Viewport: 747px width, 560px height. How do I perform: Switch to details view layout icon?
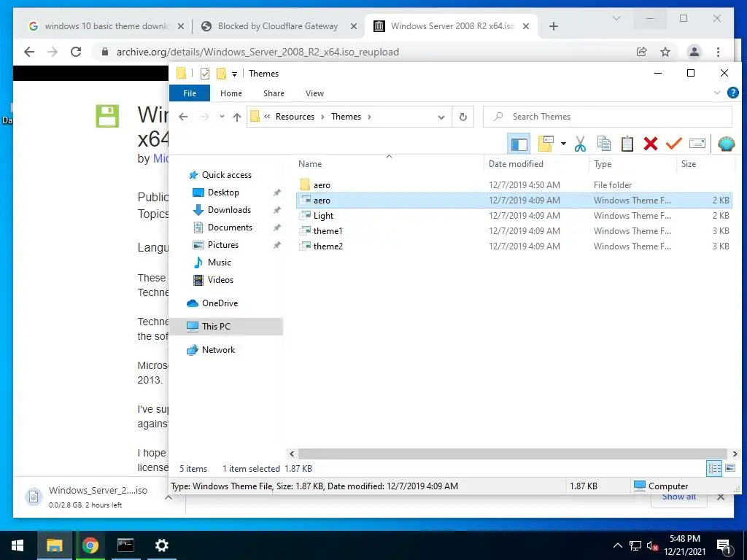[x=714, y=469]
